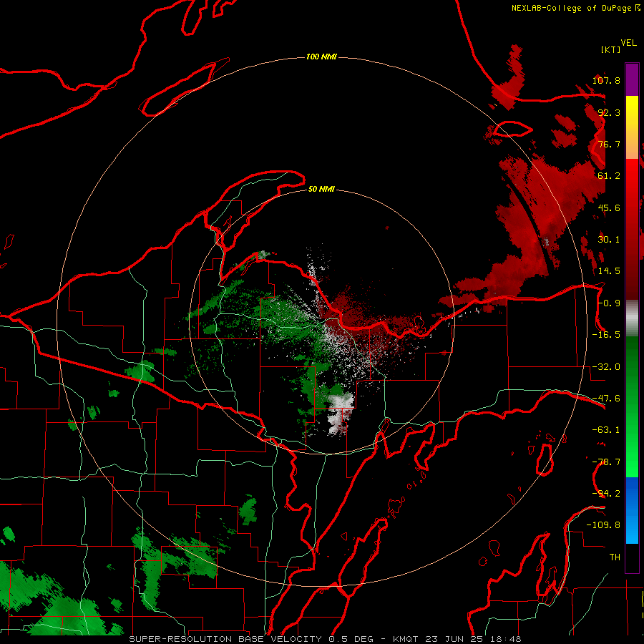Select the 30.1 velocity scale value
Image resolution: width=644 pixels, height=644 pixels.
(609, 240)
